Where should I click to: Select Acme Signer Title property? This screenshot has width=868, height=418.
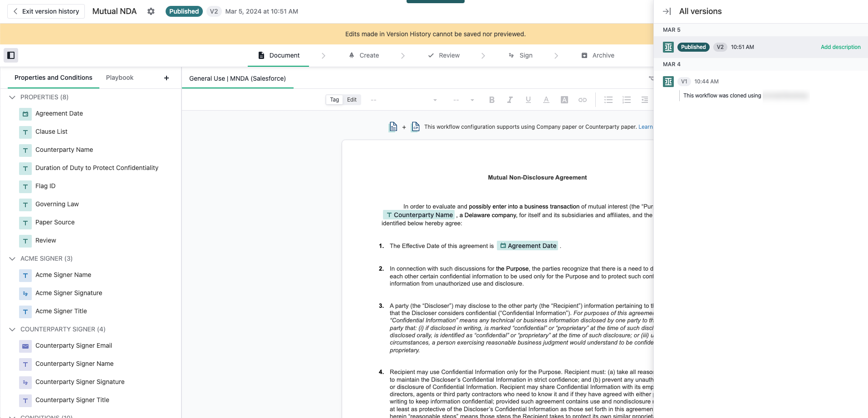click(x=61, y=311)
